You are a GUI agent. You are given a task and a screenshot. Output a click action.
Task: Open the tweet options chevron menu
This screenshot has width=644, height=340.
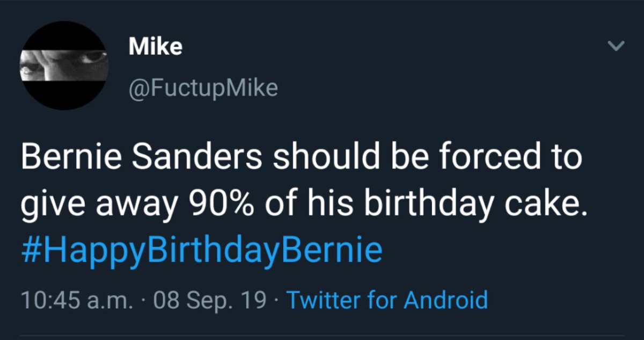[x=618, y=47]
